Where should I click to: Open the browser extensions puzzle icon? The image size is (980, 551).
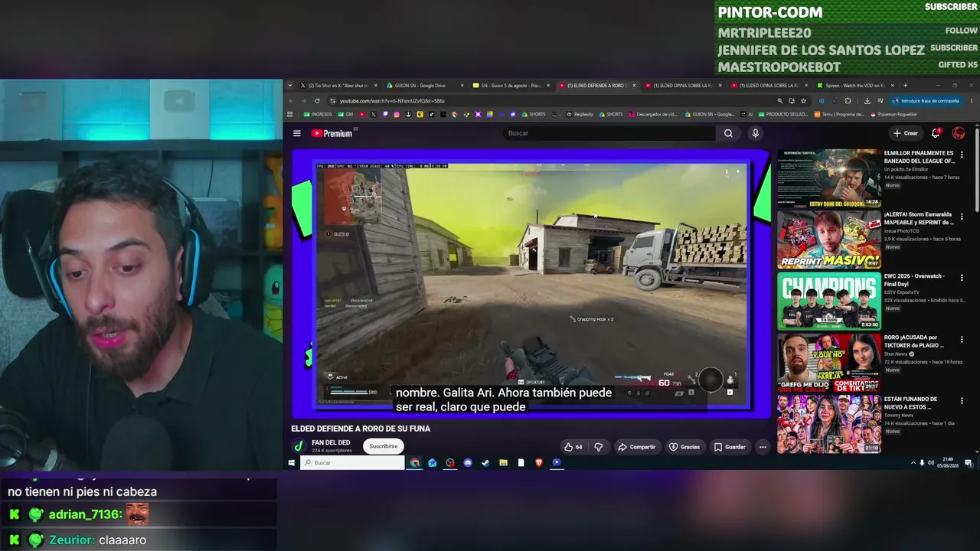(848, 101)
